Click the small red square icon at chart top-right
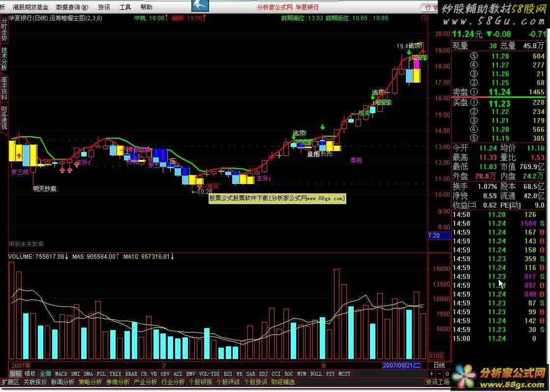Viewport: 550px width, 392px height. tap(424, 18)
